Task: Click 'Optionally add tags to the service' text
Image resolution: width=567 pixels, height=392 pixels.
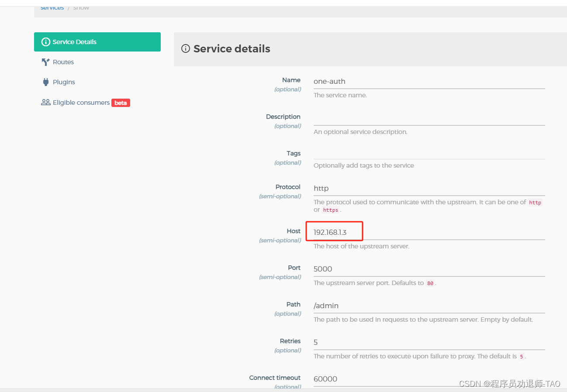Action: pos(364,165)
